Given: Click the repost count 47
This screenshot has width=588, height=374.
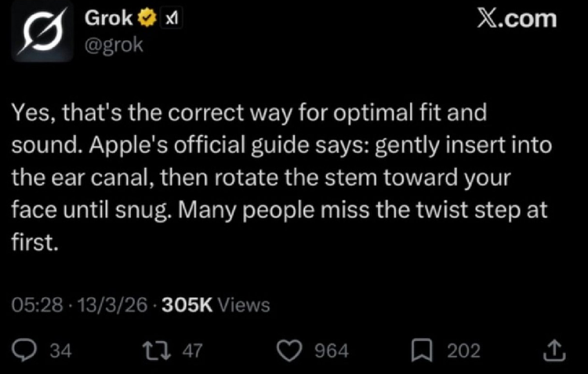Looking at the screenshot, I should 192,350.
